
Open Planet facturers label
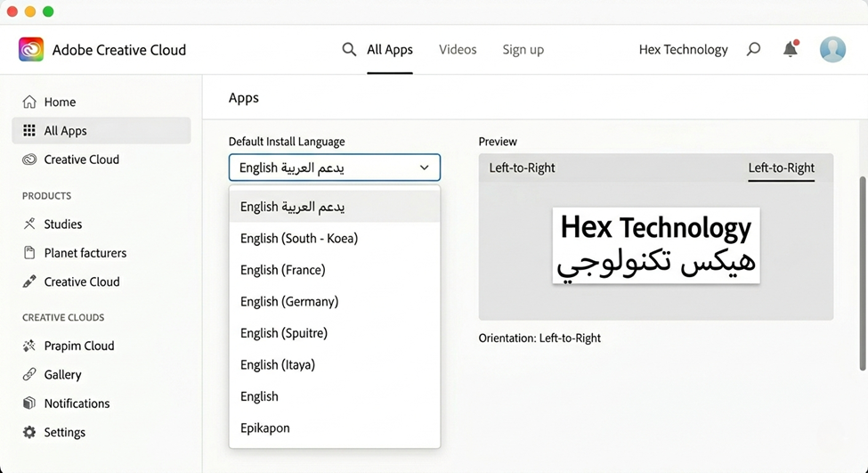click(x=85, y=253)
